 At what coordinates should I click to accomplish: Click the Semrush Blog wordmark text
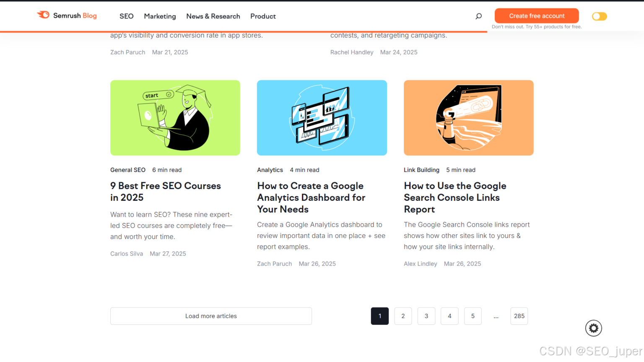point(75,16)
